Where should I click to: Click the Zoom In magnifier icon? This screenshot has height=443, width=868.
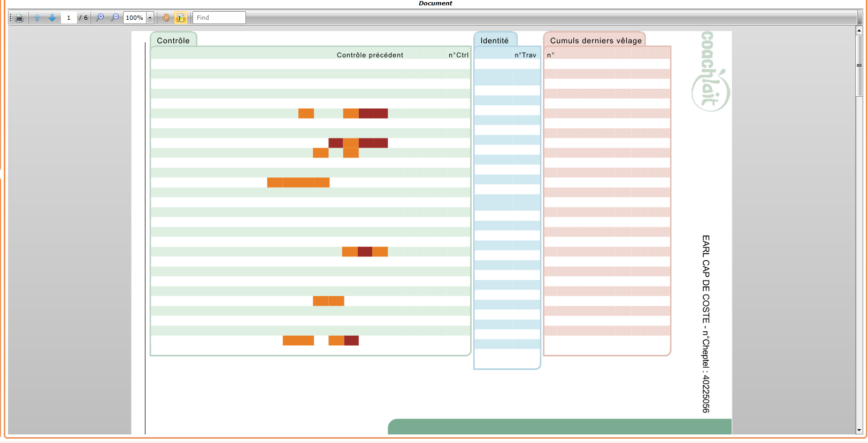[x=100, y=18]
